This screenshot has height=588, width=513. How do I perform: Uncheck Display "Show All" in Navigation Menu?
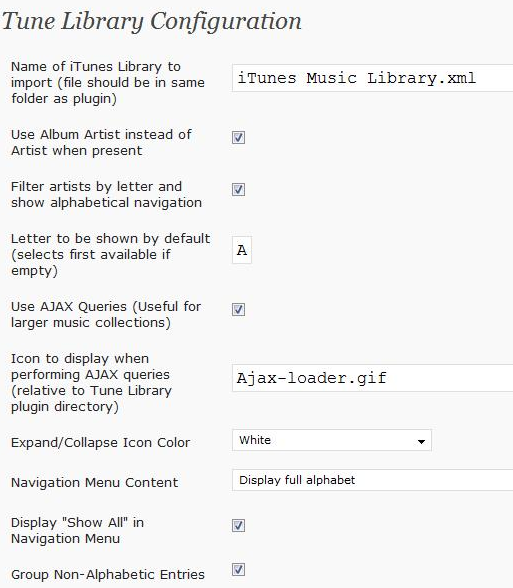click(238, 525)
